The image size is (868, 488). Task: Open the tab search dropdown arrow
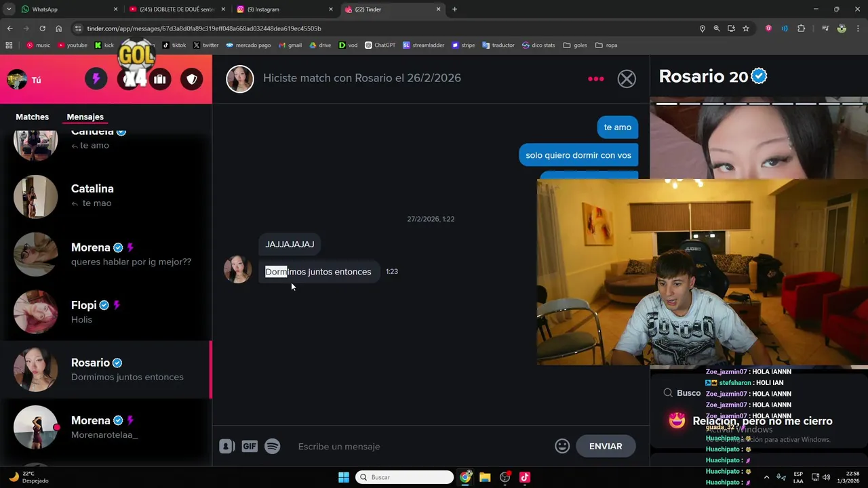click(x=9, y=9)
